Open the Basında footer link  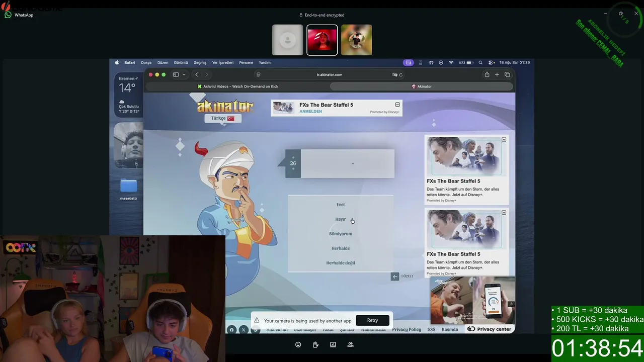(450, 330)
